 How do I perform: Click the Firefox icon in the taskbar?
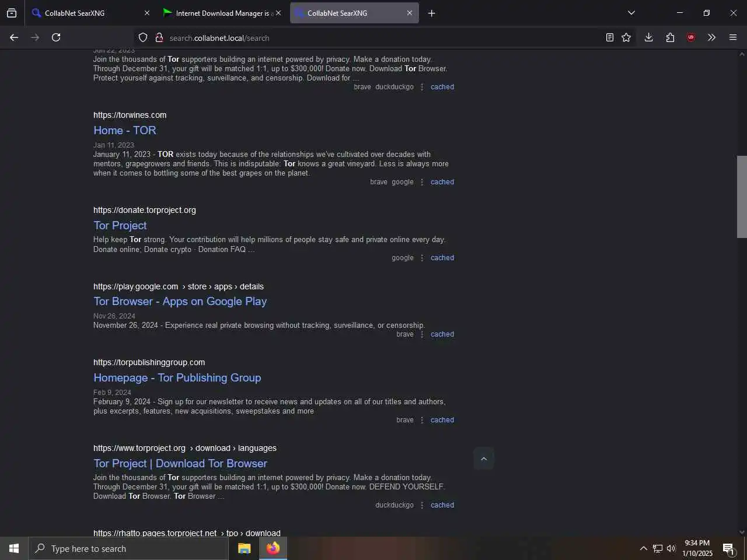coord(273,548)
